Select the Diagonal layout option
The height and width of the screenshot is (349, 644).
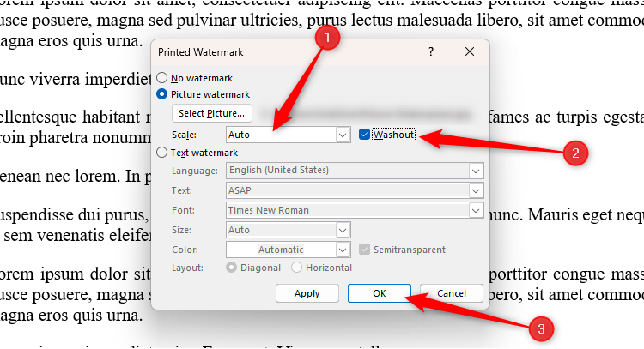coord(231,268)
